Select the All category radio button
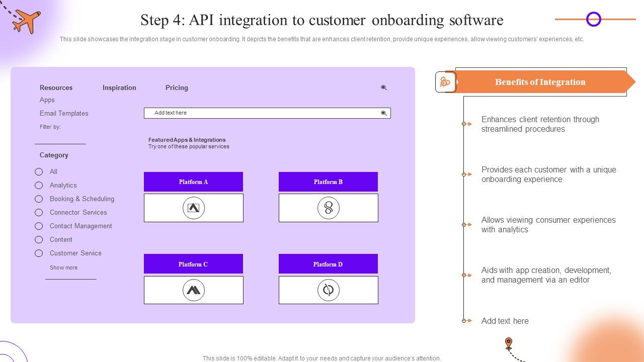Image resolution: width=644 pixels, height=362 pixels. click(39, 172)
